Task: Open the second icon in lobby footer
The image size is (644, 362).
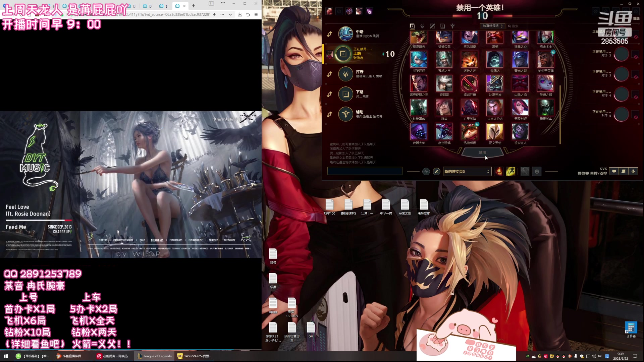Action: click(624, 171)
